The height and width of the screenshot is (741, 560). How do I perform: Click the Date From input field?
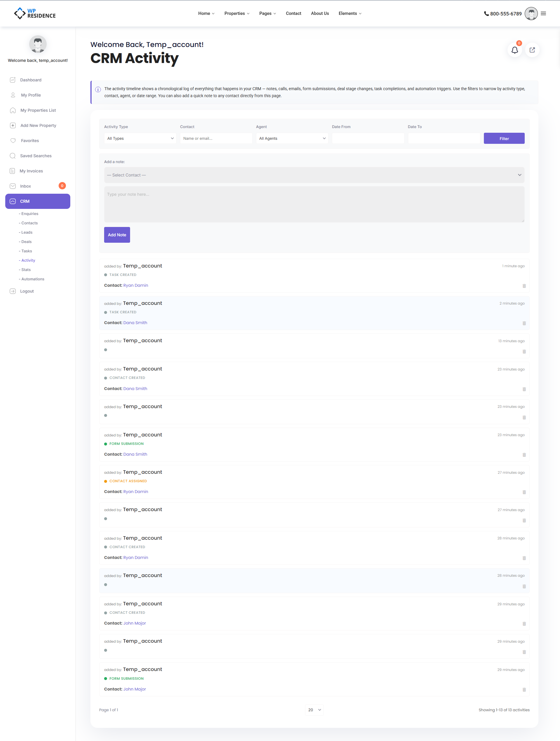[x=367, y=138]
